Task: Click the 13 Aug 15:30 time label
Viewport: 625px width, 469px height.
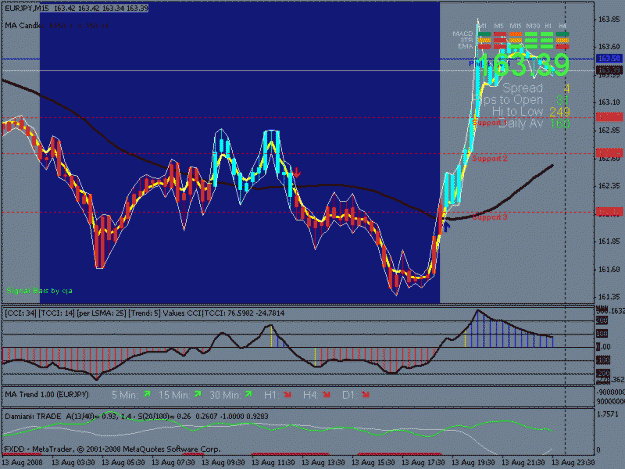Action: (373, 463)
